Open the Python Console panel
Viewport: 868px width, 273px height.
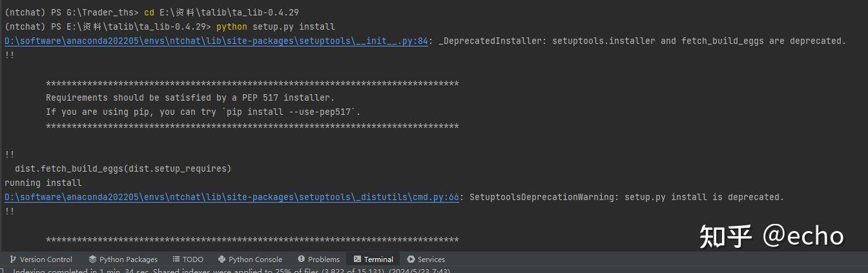250,259
